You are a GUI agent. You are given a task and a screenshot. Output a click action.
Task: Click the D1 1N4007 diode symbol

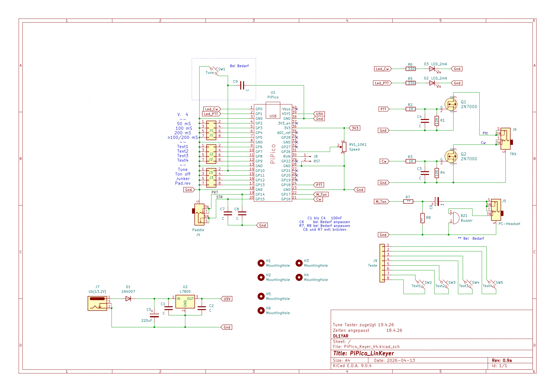128,299
